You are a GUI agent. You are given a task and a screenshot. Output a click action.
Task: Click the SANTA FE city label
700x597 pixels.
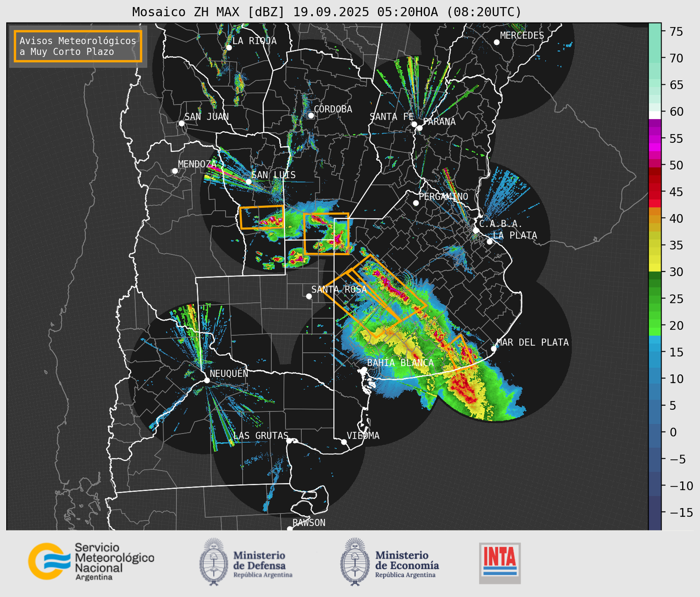[392, 117]
